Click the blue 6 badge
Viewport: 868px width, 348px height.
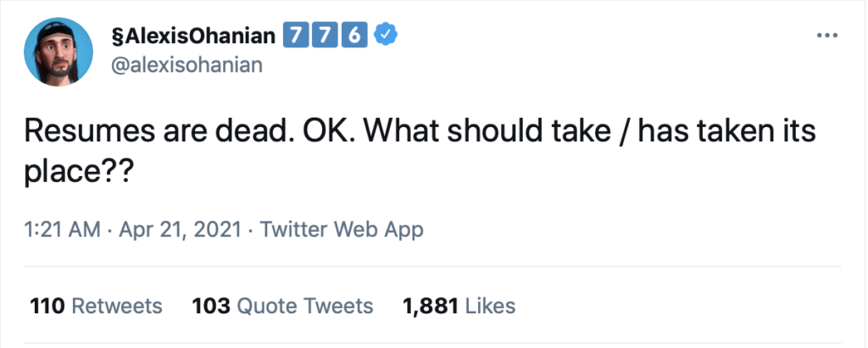(353, 36)
